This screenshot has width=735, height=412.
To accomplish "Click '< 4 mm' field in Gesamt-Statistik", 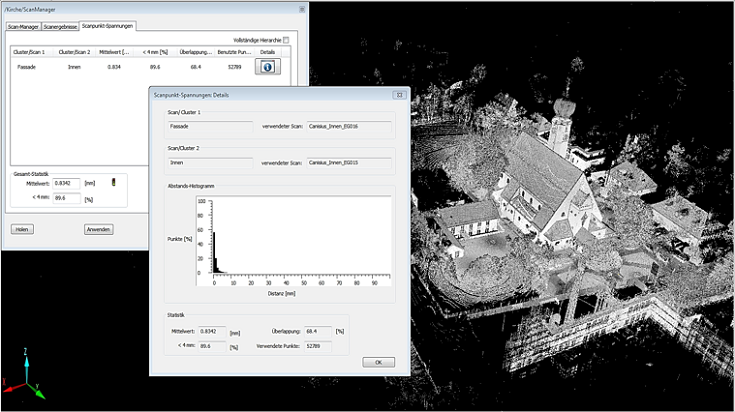I will [x=67, y=198].
